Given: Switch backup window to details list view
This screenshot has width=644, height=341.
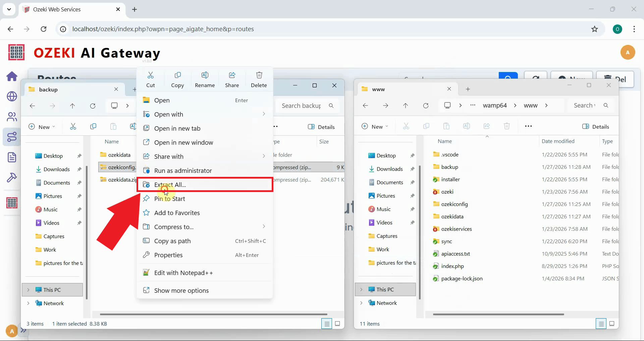Looking at the screenshot, I should click(x=326, y=324).
